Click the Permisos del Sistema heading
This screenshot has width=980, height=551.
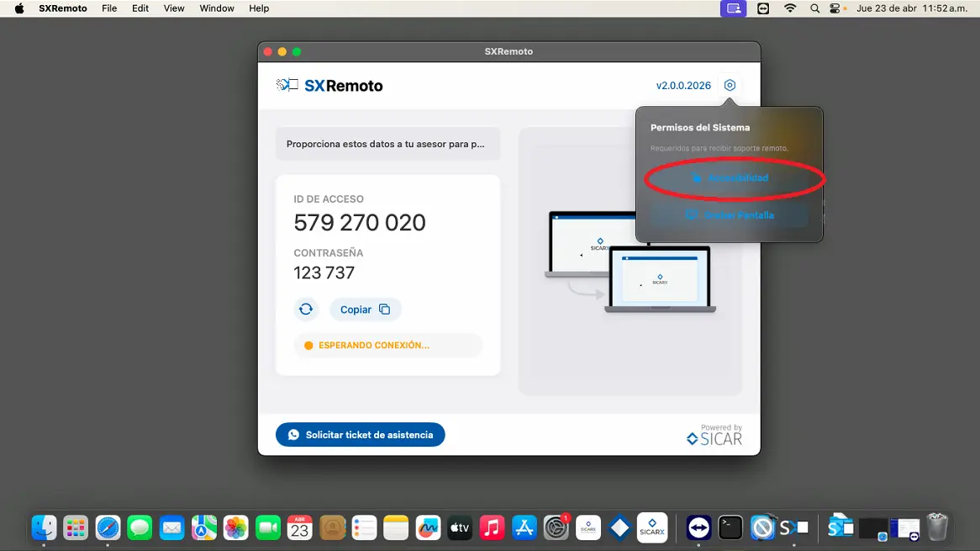(x=700, y=128)
